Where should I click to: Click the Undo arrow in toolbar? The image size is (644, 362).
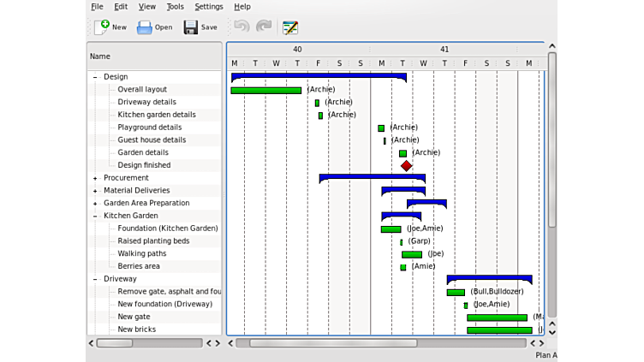pyautogui.click(x=241, y=27)
